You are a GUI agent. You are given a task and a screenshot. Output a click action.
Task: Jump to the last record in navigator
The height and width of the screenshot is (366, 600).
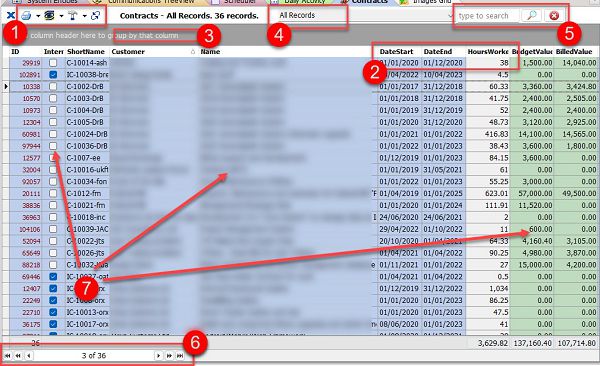pyautogui.click(x=180, y=356)
